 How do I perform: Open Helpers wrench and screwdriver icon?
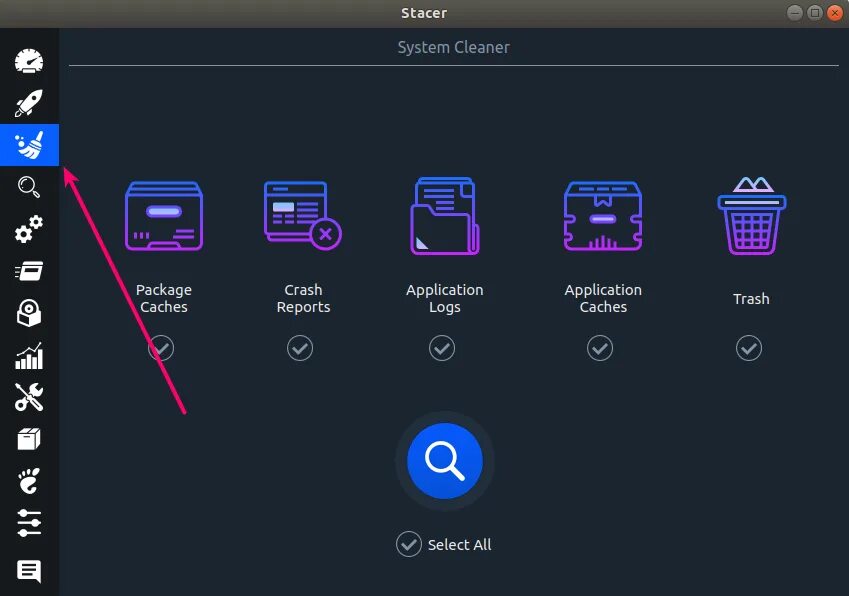pos(29,397)
